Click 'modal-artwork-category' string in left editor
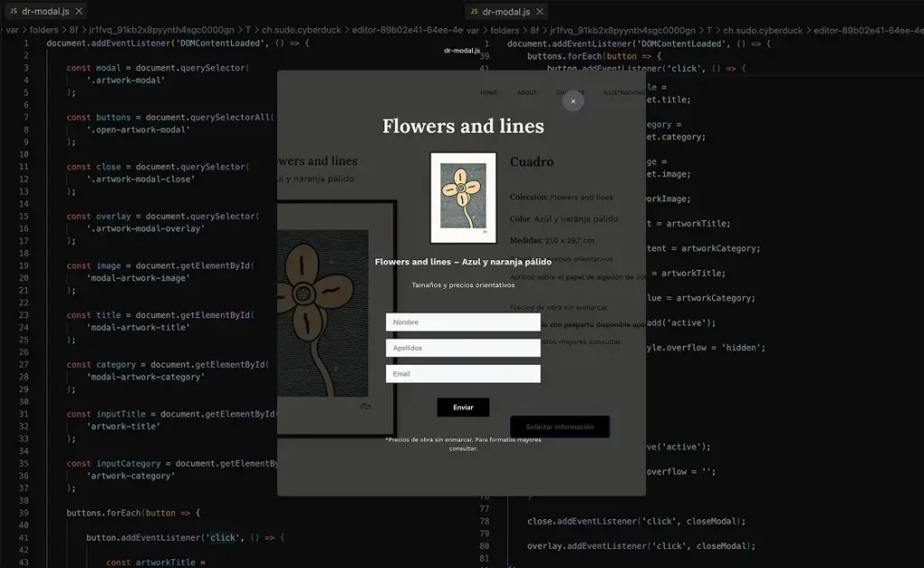Image resolution: width=924 pixels, height=568 pixels. (145, 377)
